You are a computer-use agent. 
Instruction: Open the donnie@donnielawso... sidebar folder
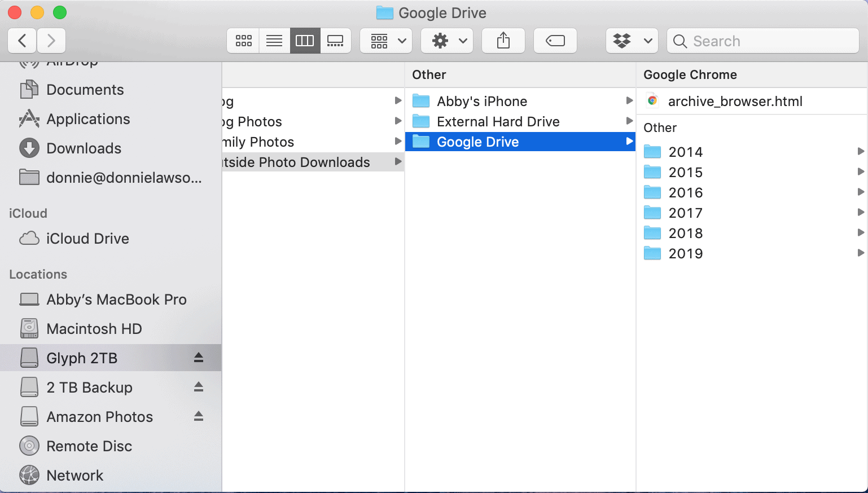coord(111,178)
